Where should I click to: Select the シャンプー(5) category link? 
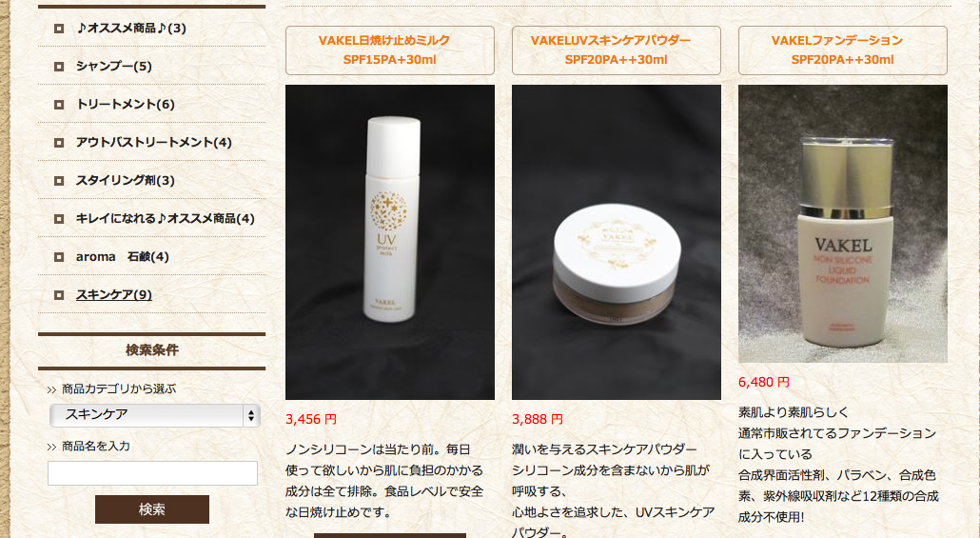click(x=114, y=67)
